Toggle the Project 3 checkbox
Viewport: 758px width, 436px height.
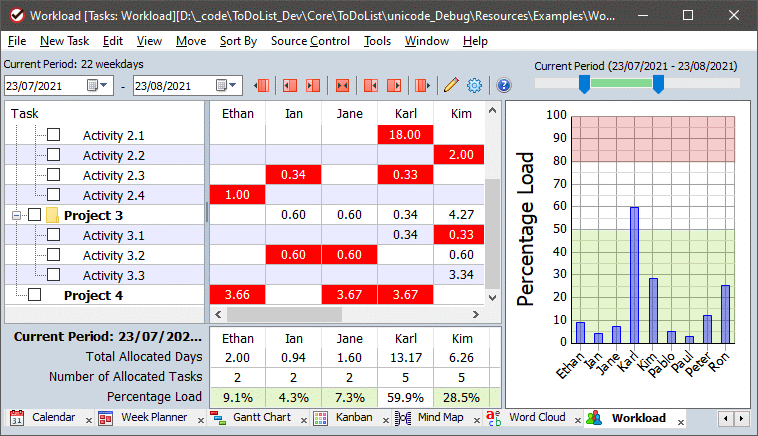(x=35, y=215)
